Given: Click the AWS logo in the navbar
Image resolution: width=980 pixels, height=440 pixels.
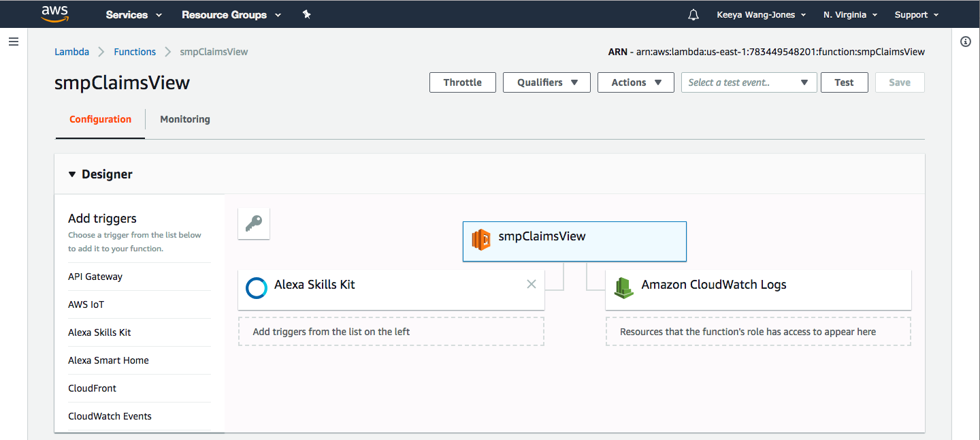Looking at the screenshot, I should [x=54, y=14].
